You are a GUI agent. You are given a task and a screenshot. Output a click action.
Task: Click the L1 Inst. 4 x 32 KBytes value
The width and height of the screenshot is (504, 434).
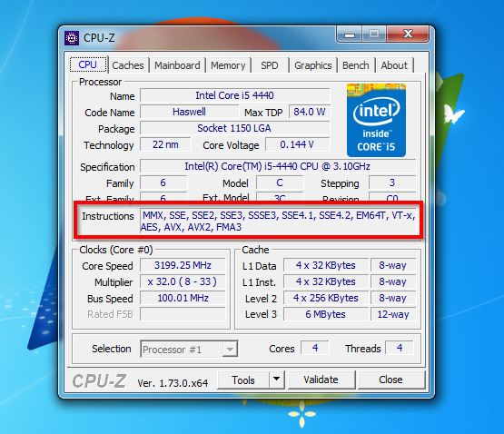pyautogui.click(x=326, y=282)
